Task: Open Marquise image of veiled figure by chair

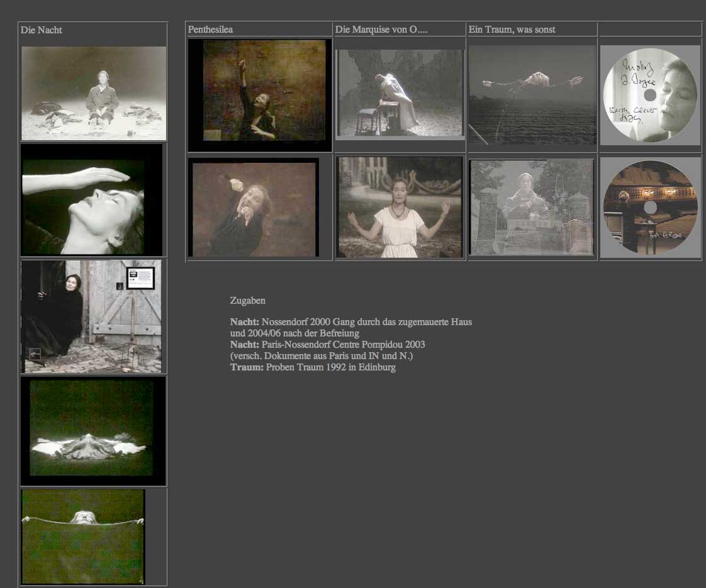Action: point(400,94)
